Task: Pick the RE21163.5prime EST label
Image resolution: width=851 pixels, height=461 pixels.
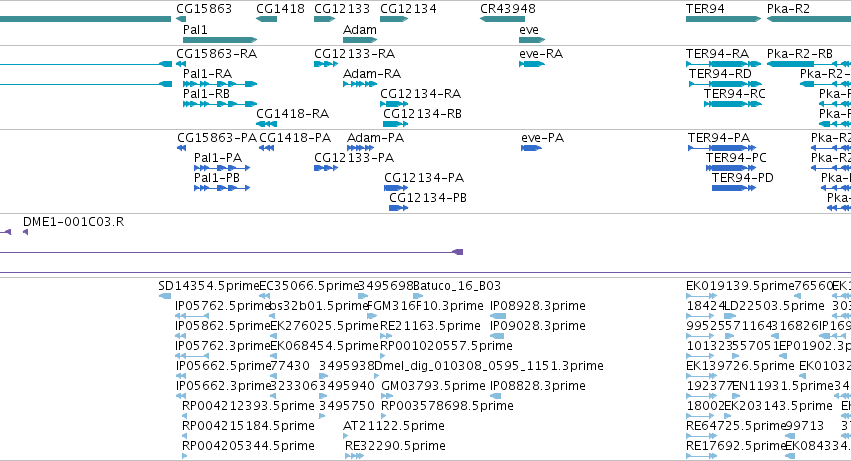Action: pos(430,326)
